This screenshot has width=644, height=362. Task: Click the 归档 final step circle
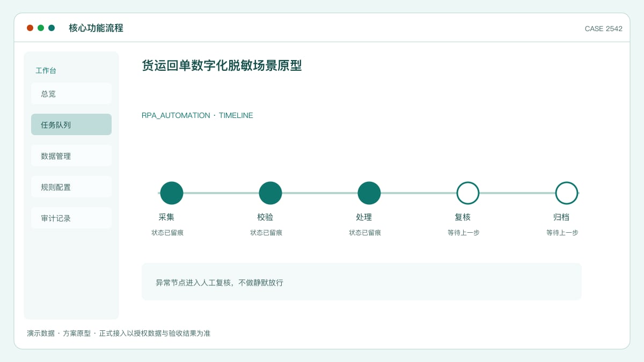tap(567, 193)
